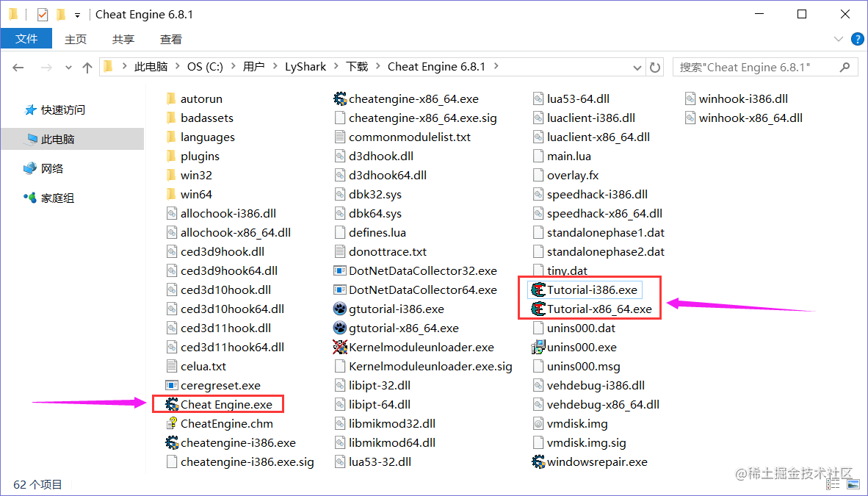This screenshot has width=868, height=496.
Task: Select the gtutorial-x86_64.exe paw icon
Action: (x=340, y=328)
